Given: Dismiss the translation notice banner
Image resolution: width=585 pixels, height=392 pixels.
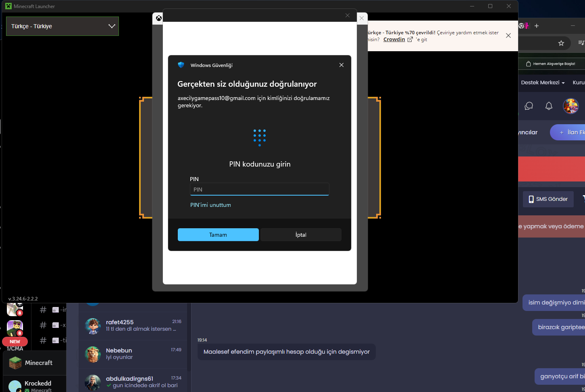Looking at the screenshot, I should pyautogui.click(x=508, y=35).
